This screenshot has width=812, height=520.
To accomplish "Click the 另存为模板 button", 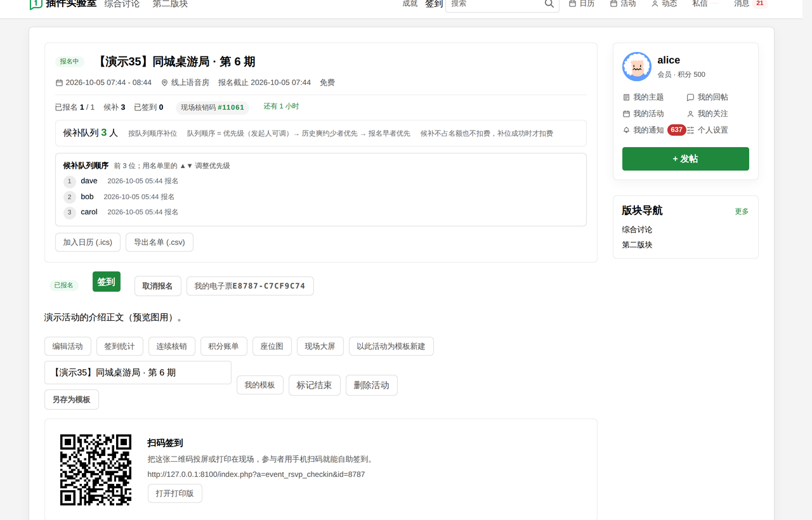I will (72, 400).
